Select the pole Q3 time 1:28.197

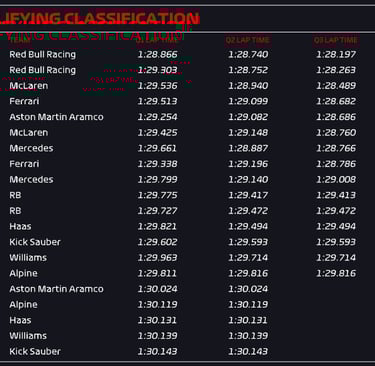(x=336, y=54)
